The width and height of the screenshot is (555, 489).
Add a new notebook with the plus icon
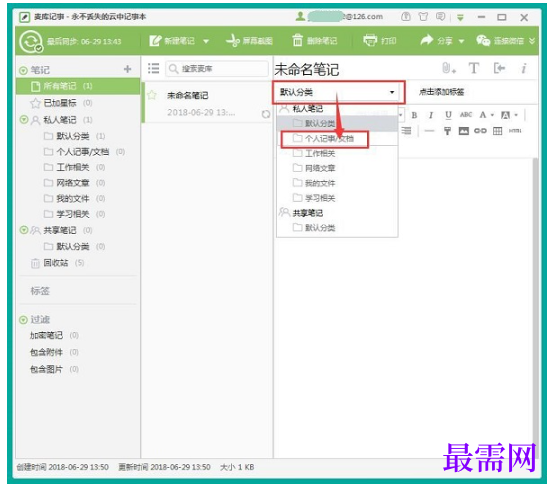coord(127,69)
